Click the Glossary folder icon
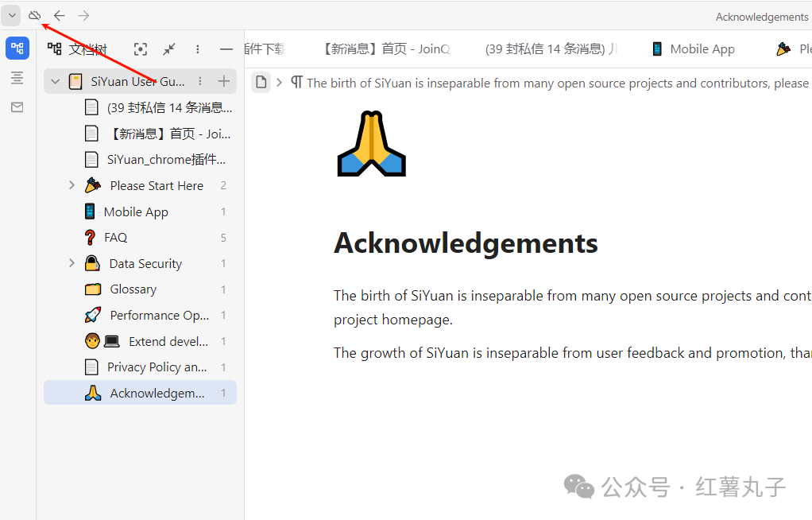This screenshot has width=812, height=520. click(x=93, y=289)
